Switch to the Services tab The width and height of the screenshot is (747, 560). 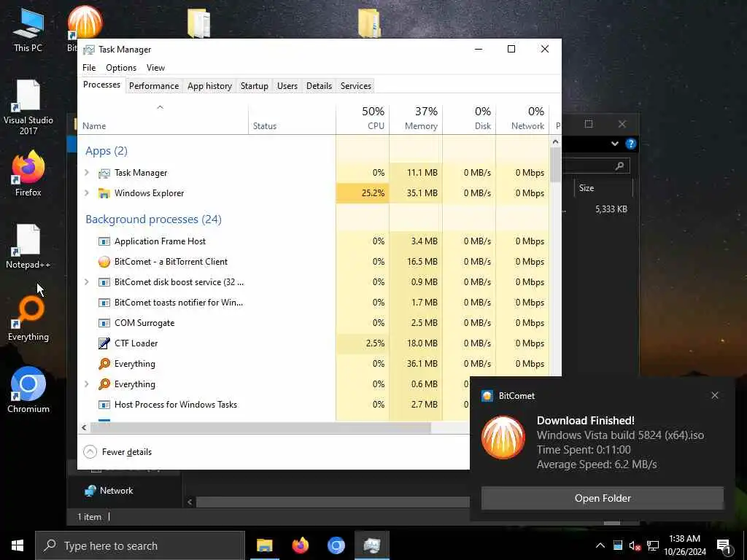tap(356, 86)
